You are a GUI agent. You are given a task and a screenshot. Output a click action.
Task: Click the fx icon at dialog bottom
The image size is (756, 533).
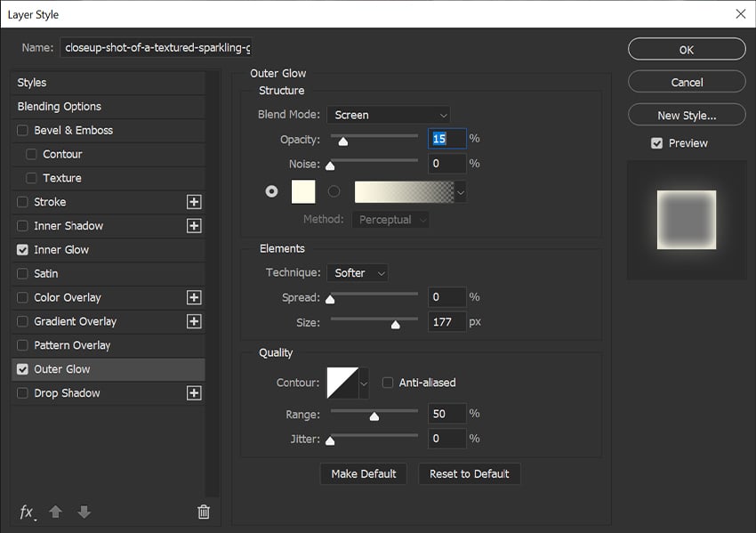(25, 512)
